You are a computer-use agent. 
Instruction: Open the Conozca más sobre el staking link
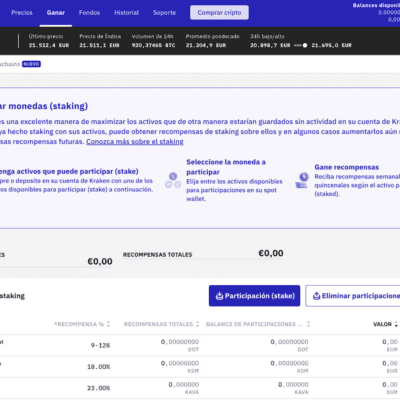[x=135, y=142]
